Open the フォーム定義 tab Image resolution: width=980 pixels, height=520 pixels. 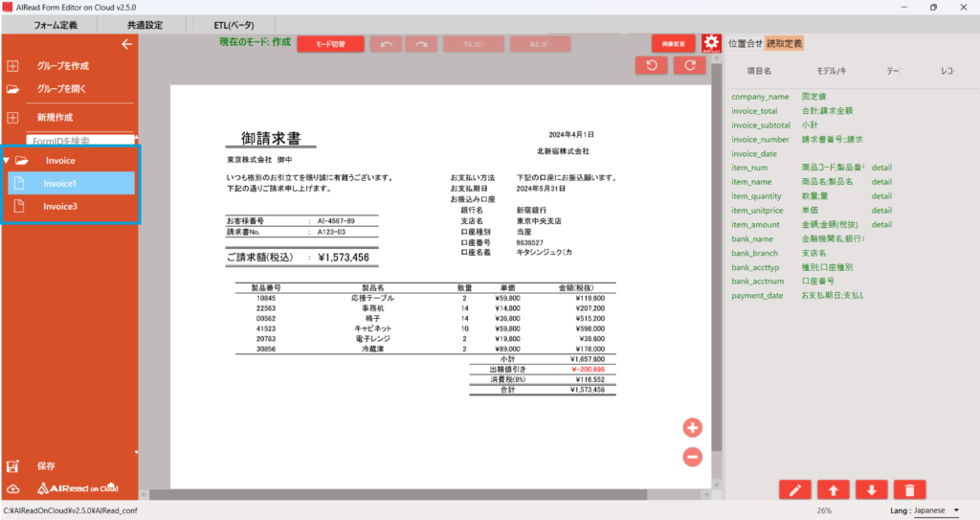pyautogui.click(x=55, y=25)
